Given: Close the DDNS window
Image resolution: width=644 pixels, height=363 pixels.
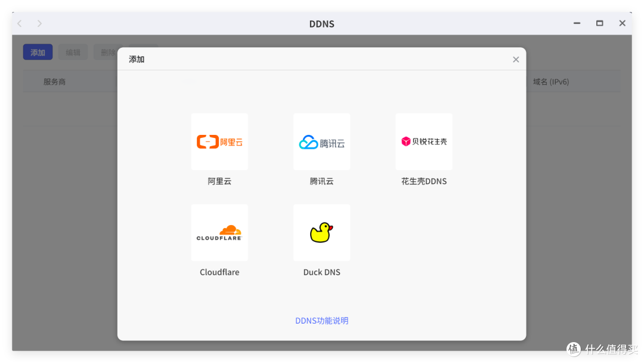Looking at the screenshot, I should pos(622,23).
